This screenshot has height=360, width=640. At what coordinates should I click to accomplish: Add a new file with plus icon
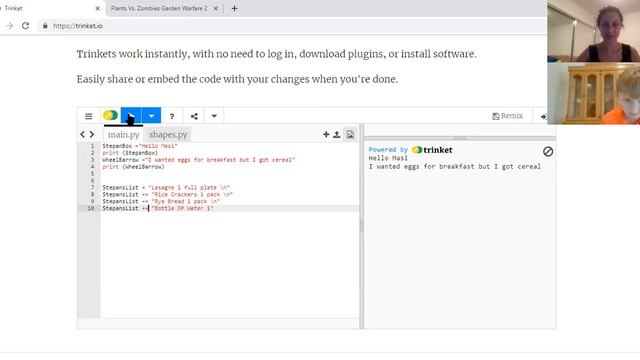pyautogui.click(x=326, y=134)
